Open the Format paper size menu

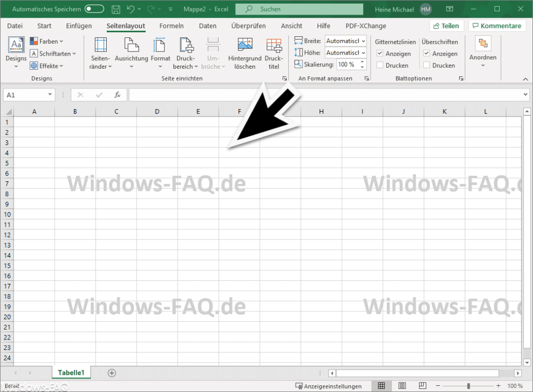pyautogui.click(x=160, y=53)
